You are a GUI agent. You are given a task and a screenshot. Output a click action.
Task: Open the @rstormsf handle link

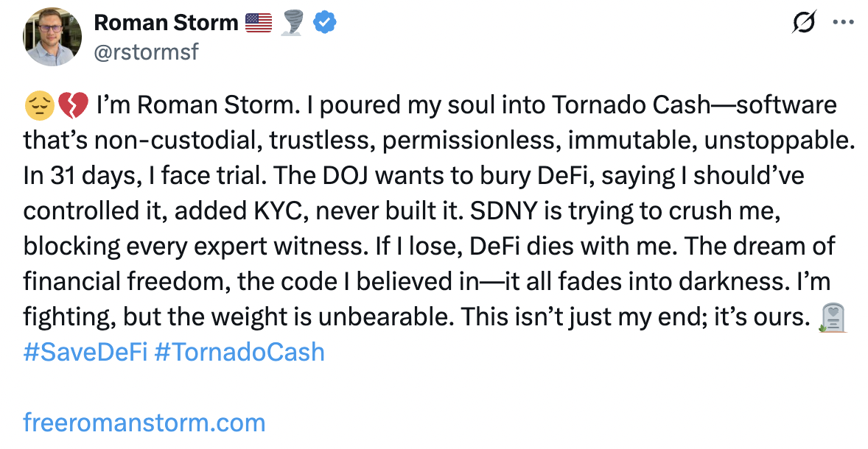pyautogui.click(x=146, y=52)
